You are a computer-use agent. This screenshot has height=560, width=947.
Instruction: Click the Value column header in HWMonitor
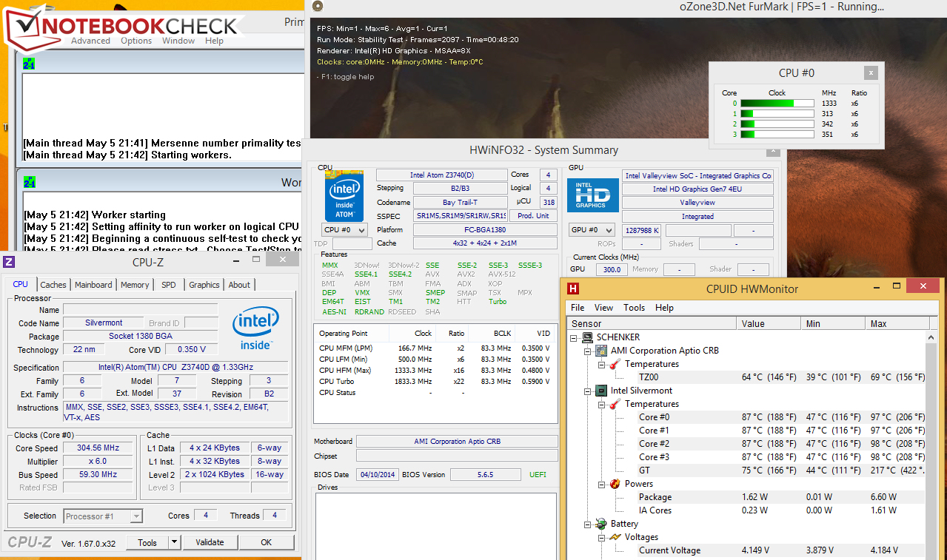point(769,323)
